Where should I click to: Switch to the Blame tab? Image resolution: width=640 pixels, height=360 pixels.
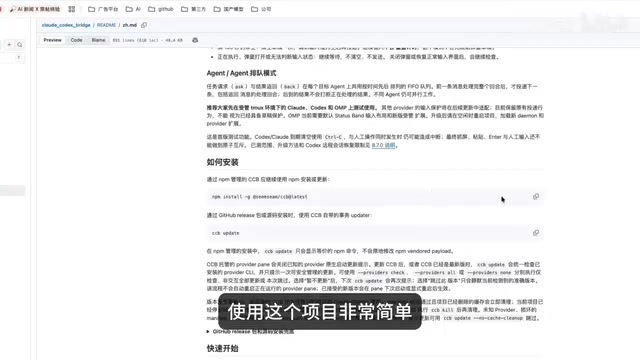click(98, 40)
